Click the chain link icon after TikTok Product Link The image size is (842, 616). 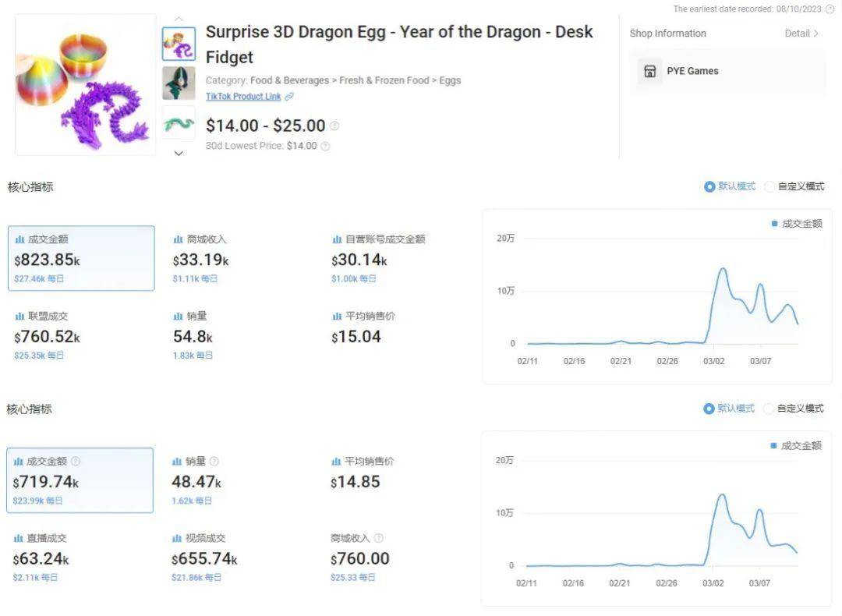point(289,97)
